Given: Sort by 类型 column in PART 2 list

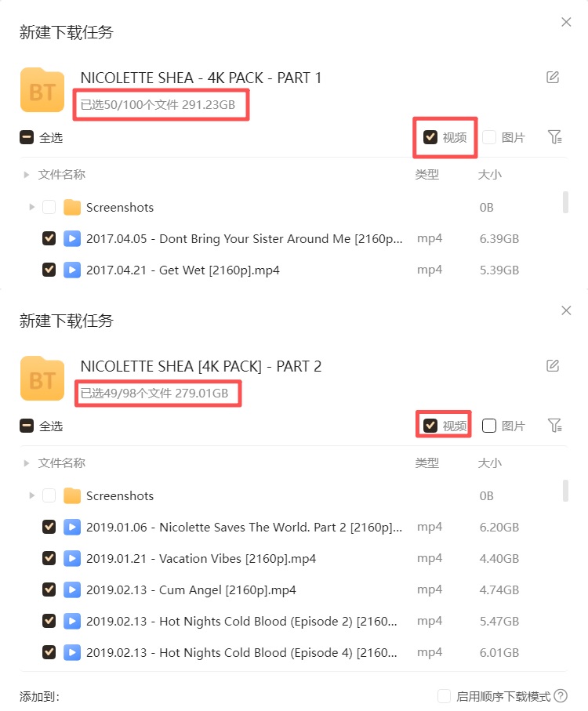Looking at the screenshot, I should point(426,463).
